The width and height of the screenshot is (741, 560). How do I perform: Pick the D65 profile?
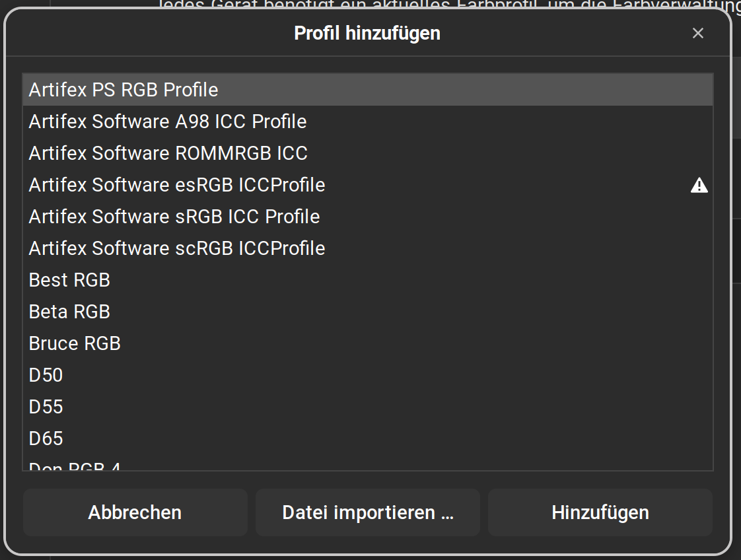tap(46, 438)
